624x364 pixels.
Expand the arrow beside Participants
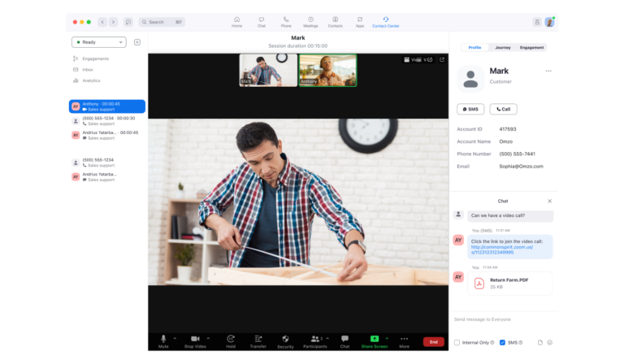pos(327,338)
